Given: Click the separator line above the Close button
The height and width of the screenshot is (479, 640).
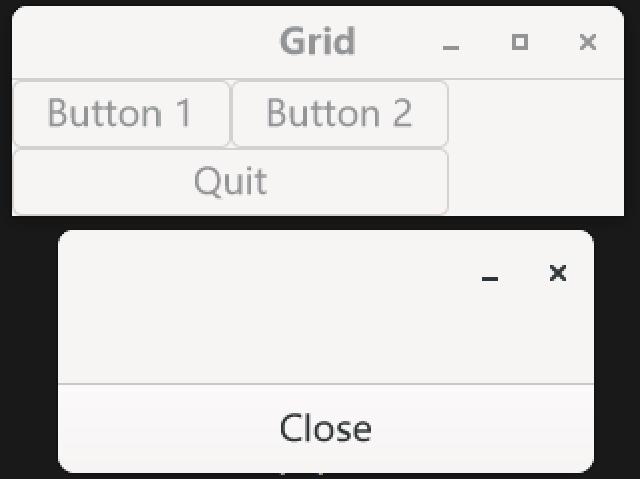Looking at the screenshot, I should [x=325, y=384].
